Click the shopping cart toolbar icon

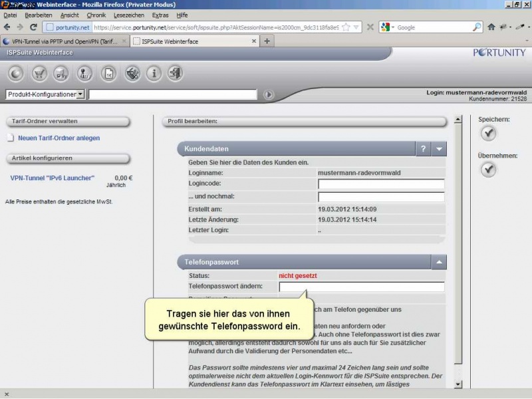coord(40,74)
